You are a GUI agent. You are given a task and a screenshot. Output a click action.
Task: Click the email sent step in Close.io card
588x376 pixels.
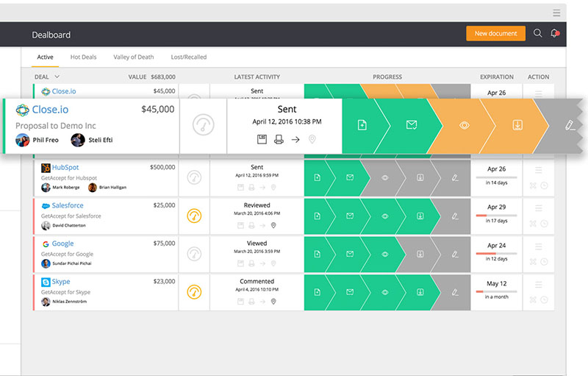(412, 125)
